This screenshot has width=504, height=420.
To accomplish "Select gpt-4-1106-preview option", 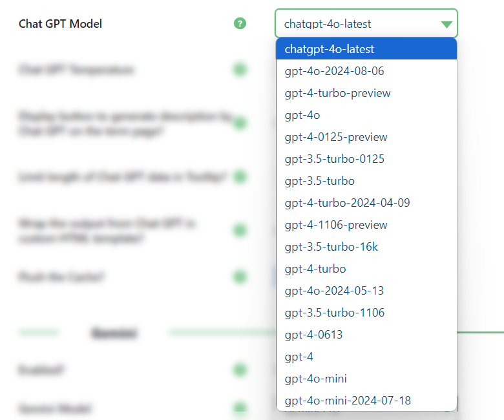I will 366,225.
